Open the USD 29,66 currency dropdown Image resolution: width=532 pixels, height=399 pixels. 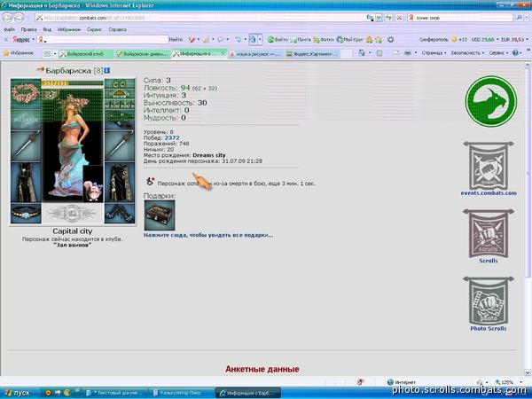[x=485, y=40]
